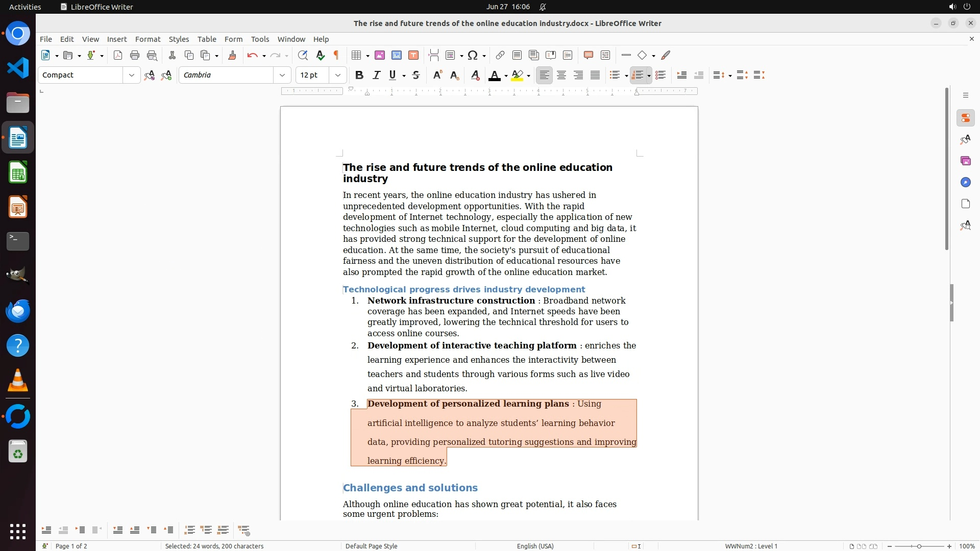Image resolution: width=980 pixels, height=551 pixels.
Task: Click Default Page Style in status bar
Action: click(x=371, y=546)
